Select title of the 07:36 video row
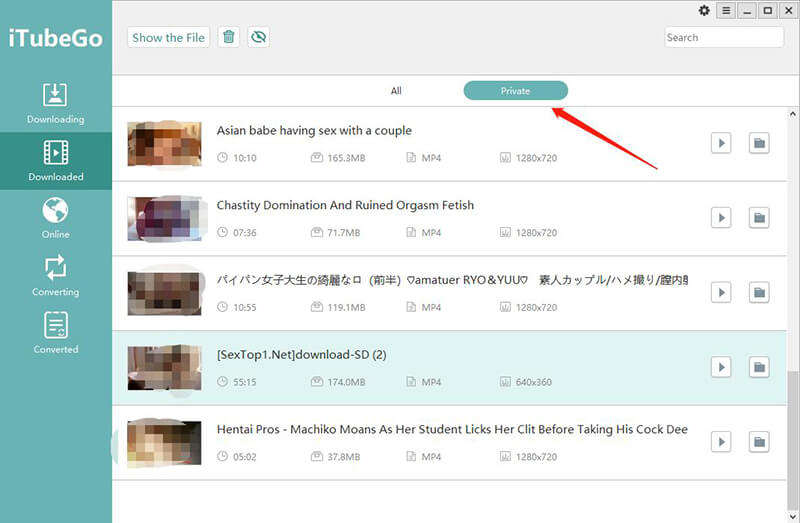800x523 pixels. (345, 205)
